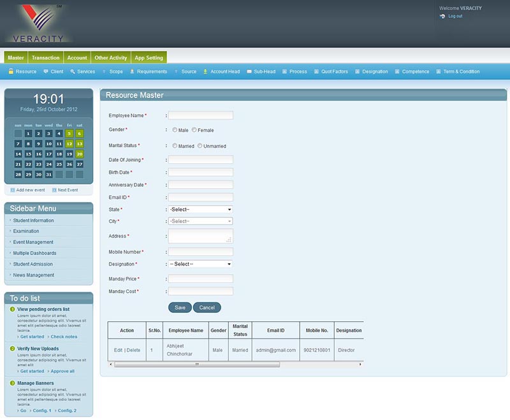The image size is (510, 420).
Task: Select the Female gender radio button
Action: coord(194,130)
